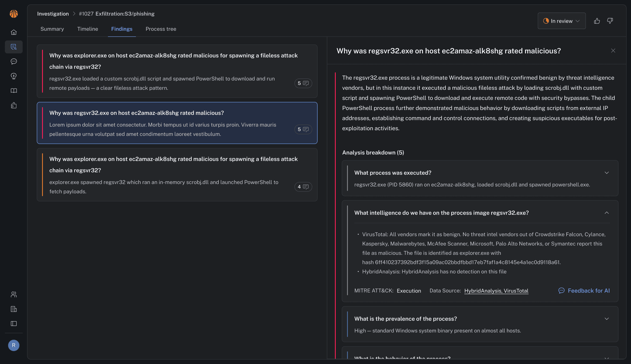Image resolution: width=631 pixels, height=364 pixels.
Task: Open comments badge on regsvr32.exe finding
Action: (x=303, y=129)
